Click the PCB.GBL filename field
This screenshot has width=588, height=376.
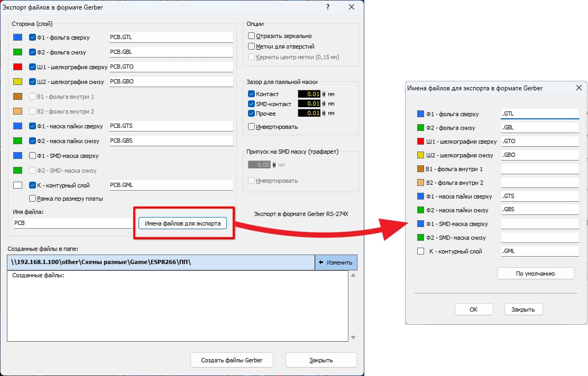pyautogui.click(x=171, y=52)
